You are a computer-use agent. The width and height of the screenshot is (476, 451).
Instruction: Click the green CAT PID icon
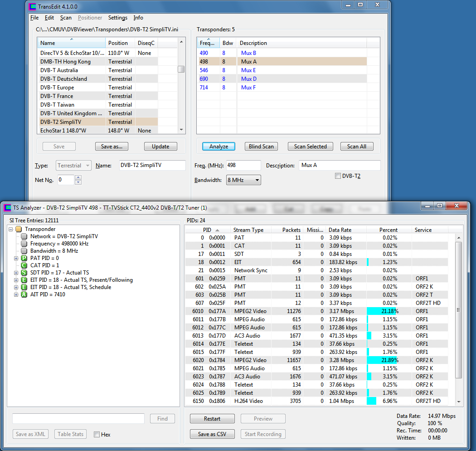24,265
